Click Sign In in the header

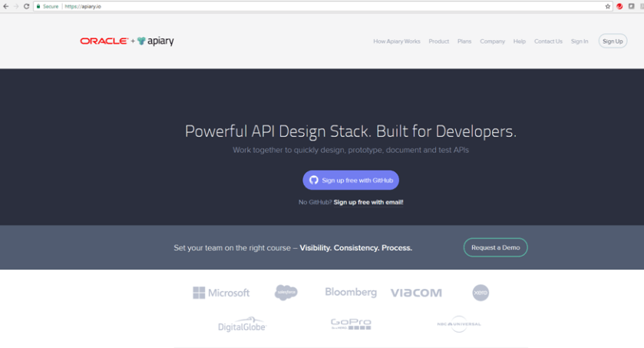[x=580, y=41]
